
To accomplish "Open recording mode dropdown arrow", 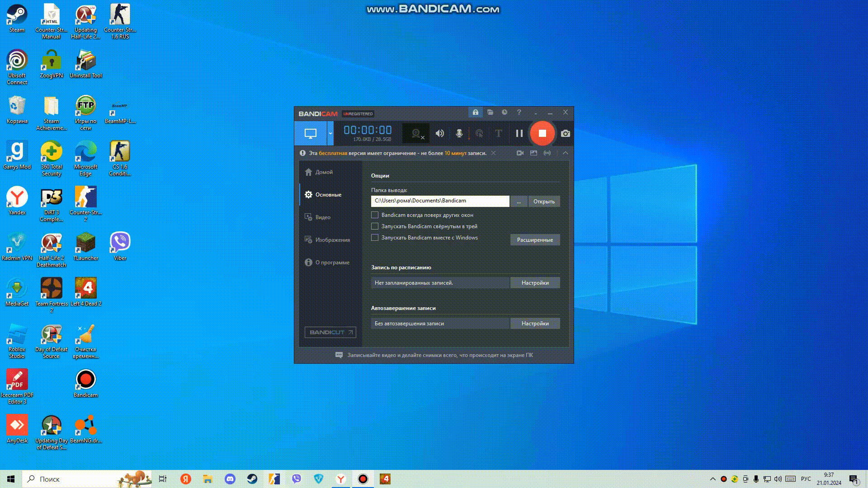I will pos(330,133).
